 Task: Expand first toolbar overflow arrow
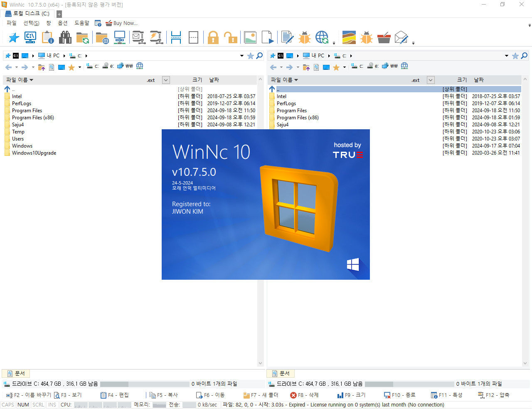(x=334, y=43)
